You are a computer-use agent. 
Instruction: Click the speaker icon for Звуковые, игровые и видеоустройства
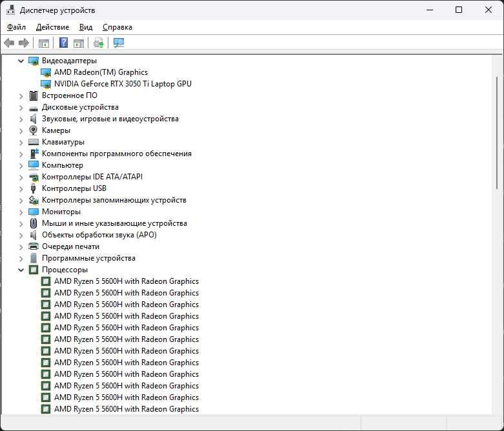[x=33, y=119]
